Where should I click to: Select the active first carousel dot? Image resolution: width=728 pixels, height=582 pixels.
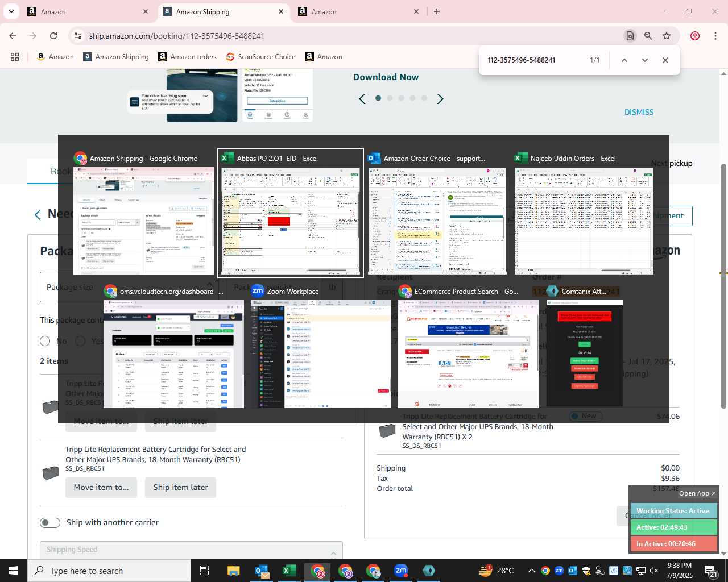tap(378, 98)
